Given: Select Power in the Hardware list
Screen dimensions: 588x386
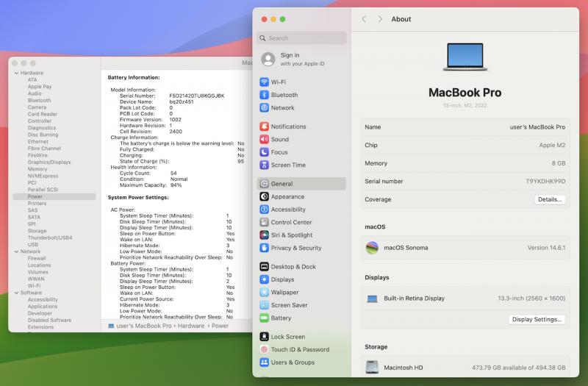Looking at the screenshot, I should 54,196.
